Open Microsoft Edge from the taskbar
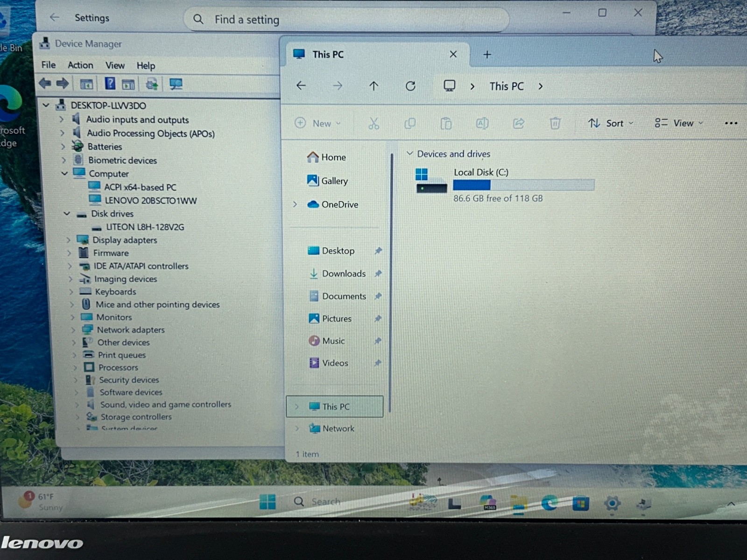747x560 pixels. [550, 503]
